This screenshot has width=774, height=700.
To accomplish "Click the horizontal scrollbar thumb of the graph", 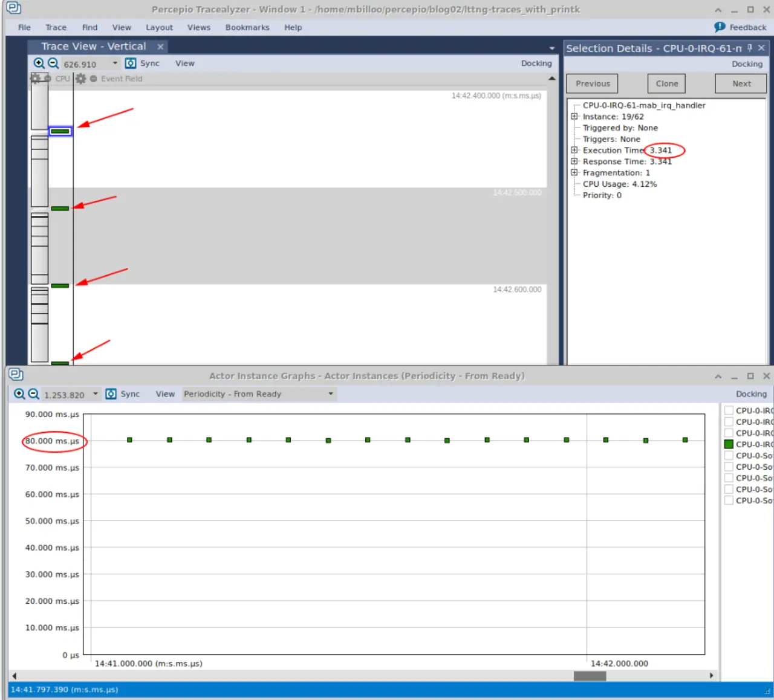I will tap(590, 676).
